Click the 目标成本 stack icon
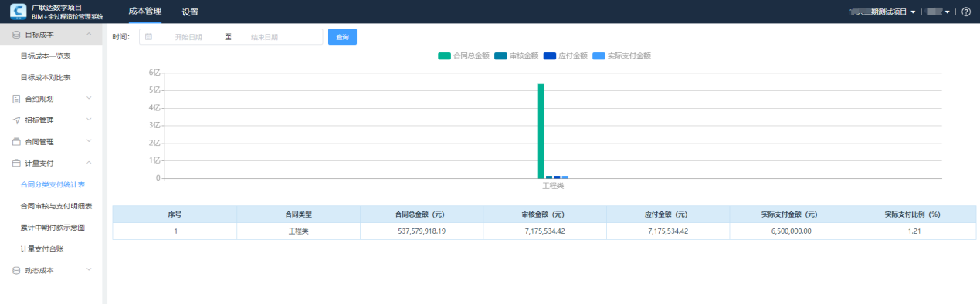The height and width of the screenshot is (304, 980). [x=16, y=35]
